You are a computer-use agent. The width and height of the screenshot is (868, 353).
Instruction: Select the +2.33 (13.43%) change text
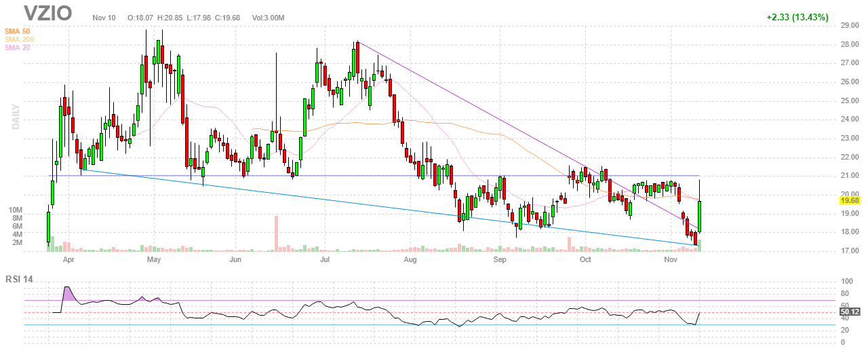[x=795, y=17]
